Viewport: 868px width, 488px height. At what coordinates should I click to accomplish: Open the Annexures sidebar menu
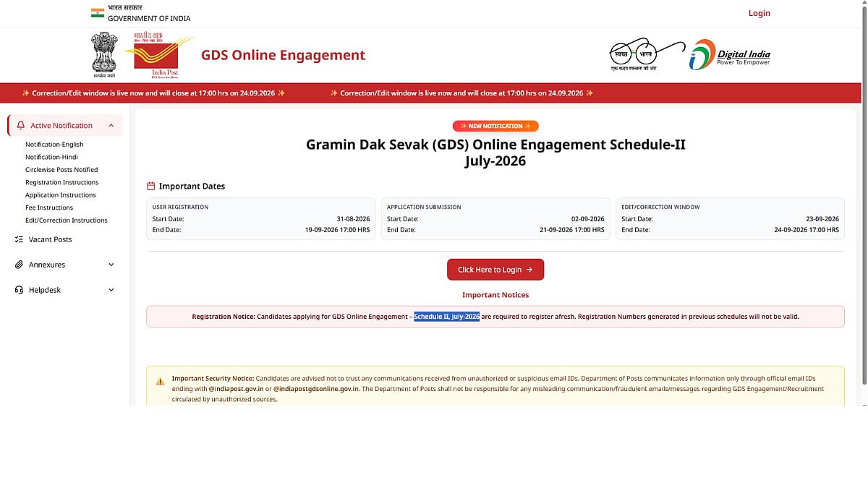(65, 265)
